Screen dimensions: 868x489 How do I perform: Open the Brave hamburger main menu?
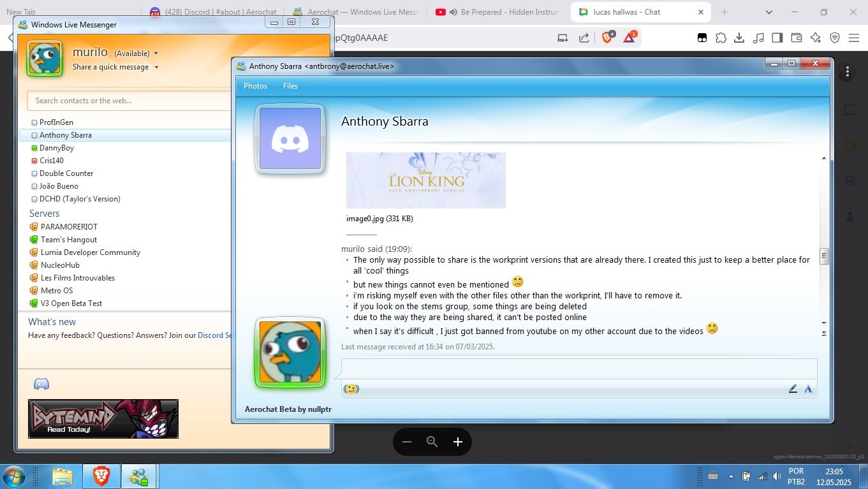coord(854,38)
